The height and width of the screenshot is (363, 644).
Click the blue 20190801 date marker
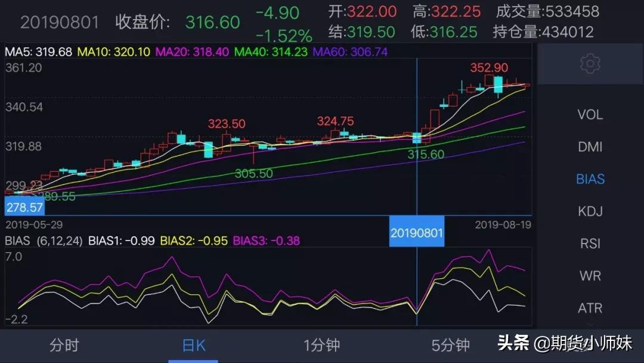point(417,232)
